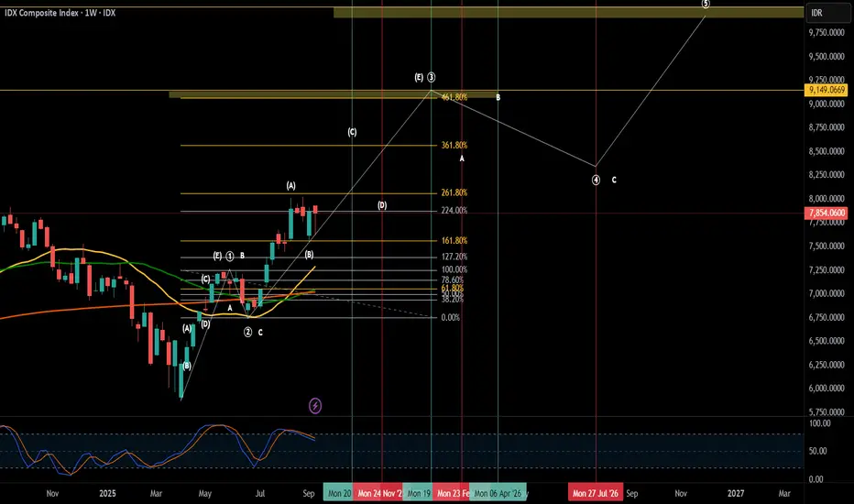Click the Mon 06 Apr '26 date marker
Image resolution: width=854 pixels, height=504 pixels.
(498, 493)
